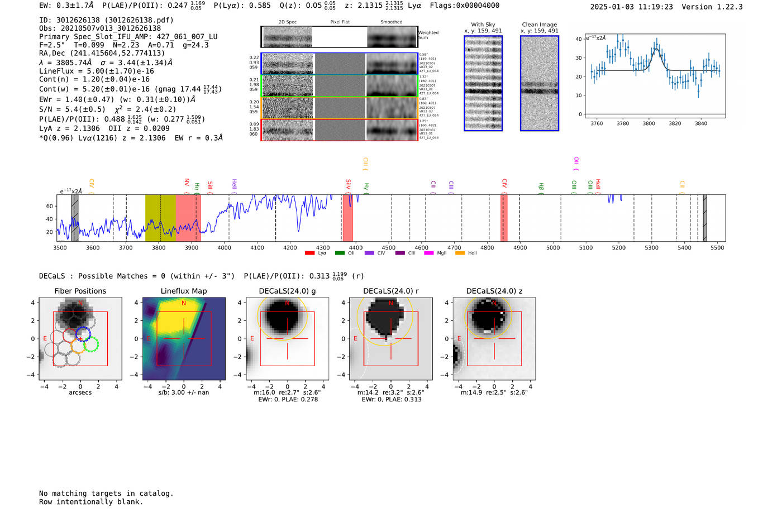782x532 pixels.
Task: Click the Smoothed column header
Action: tap(392, 22)
